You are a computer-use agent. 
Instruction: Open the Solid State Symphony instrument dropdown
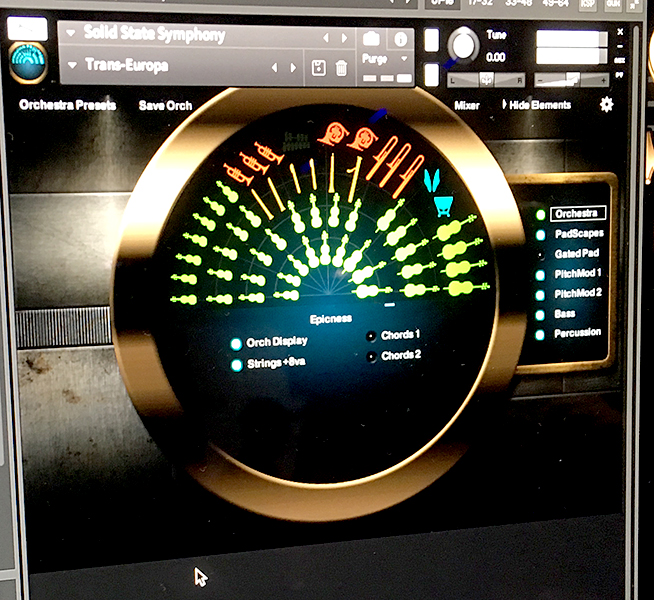(70, 33)
